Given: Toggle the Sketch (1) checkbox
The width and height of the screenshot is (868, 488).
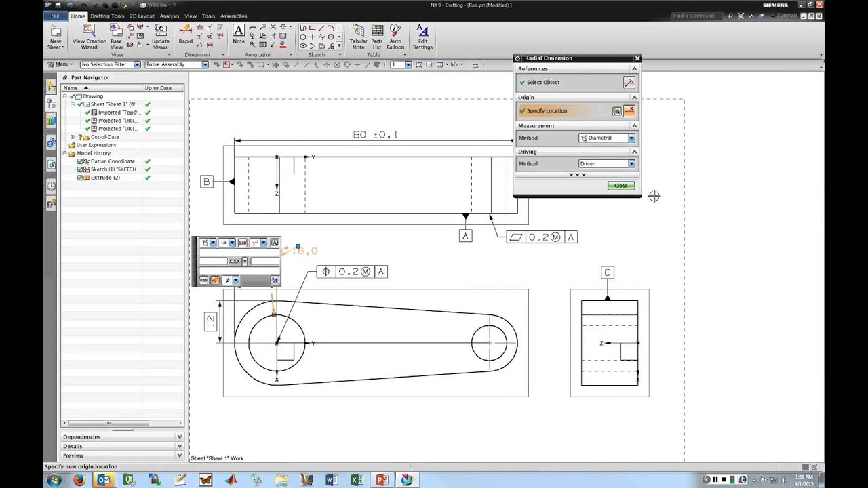Looking at the screenshot, I should [x=80, y=169].
